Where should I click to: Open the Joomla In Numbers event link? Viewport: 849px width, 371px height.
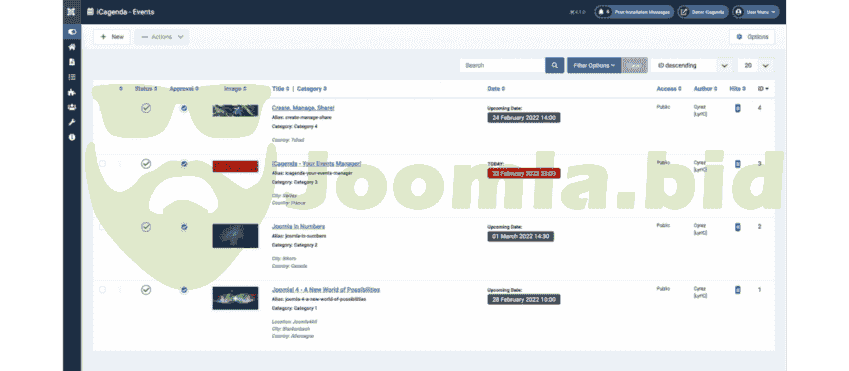pos(298,226)
